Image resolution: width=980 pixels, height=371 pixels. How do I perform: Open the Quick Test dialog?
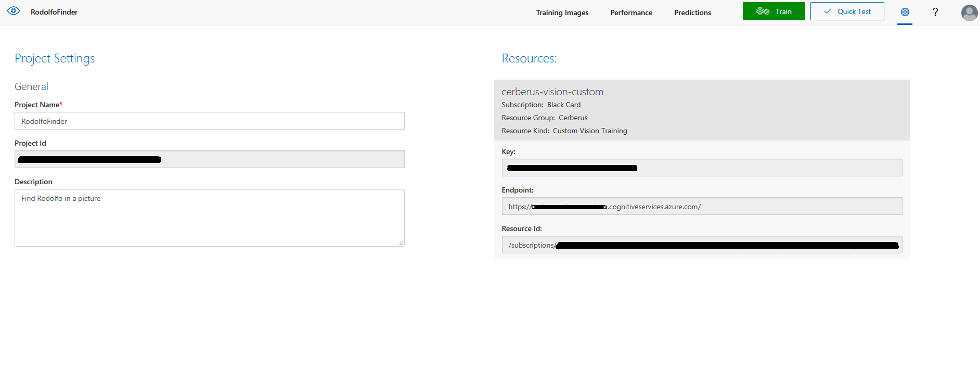(847, 11)
